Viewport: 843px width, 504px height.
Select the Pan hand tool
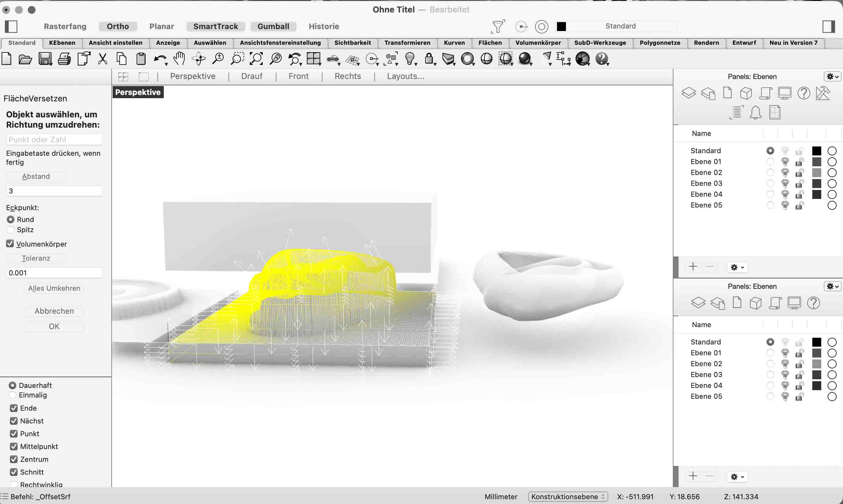(179, 59)
